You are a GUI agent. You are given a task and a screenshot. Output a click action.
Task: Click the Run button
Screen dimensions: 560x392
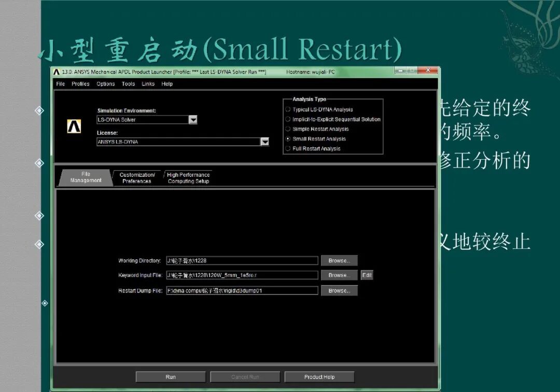[x=171, y=377]
